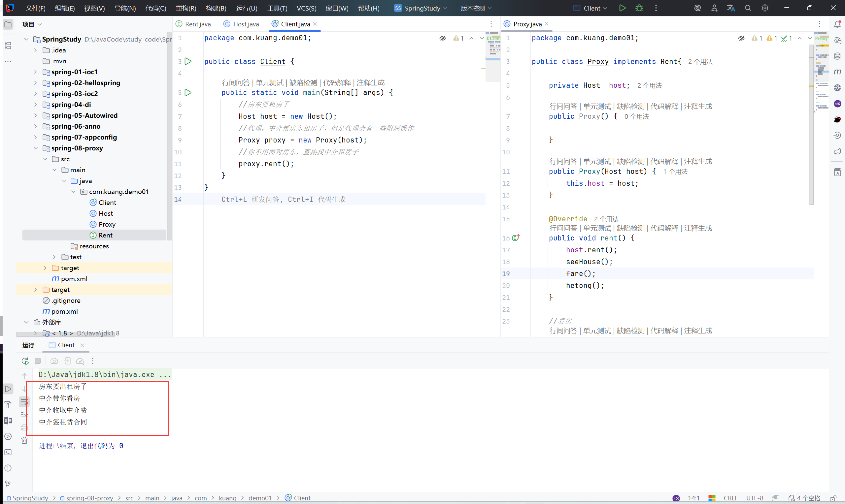The height and width of the screenshot is (504, 845).
Task: Open the Client run configuration dropdown
Action: [x=592, y=8]
